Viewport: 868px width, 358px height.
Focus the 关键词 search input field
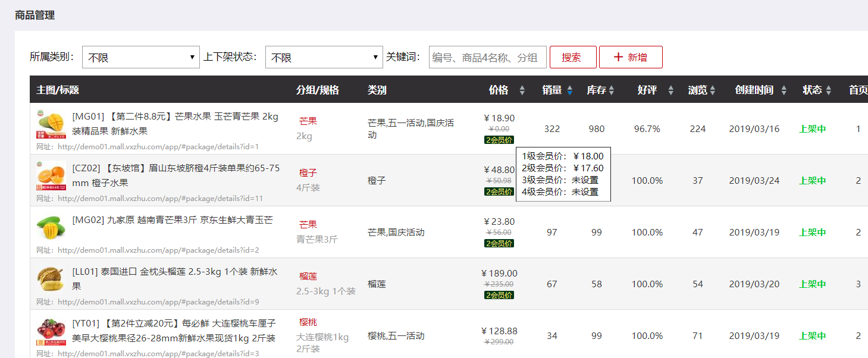487,57
